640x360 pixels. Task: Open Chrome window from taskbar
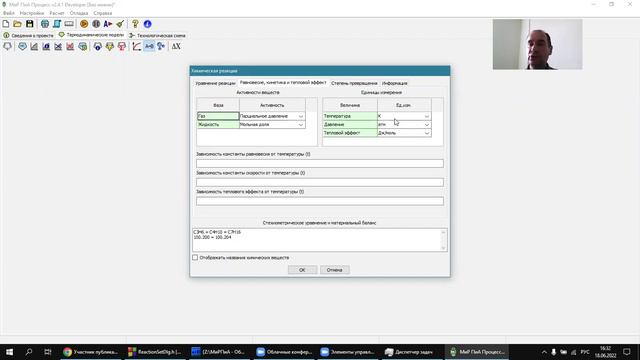click(x=91, y=352)
